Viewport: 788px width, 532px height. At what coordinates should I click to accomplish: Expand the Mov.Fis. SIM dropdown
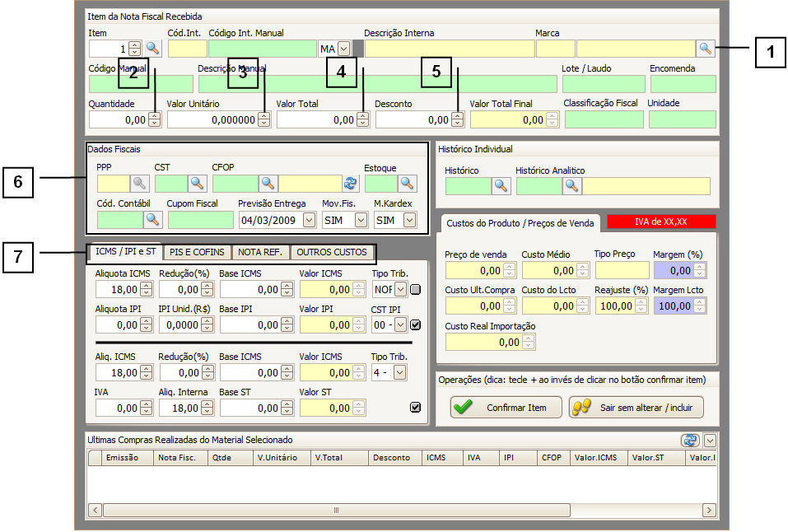(361, 220)
